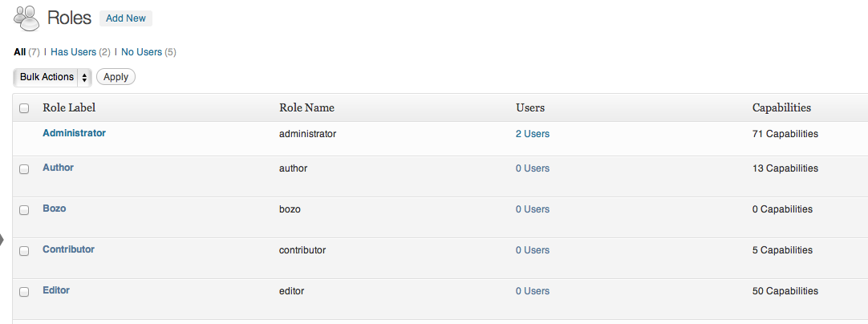Click the Roles users icon in header

coord(26,18)
